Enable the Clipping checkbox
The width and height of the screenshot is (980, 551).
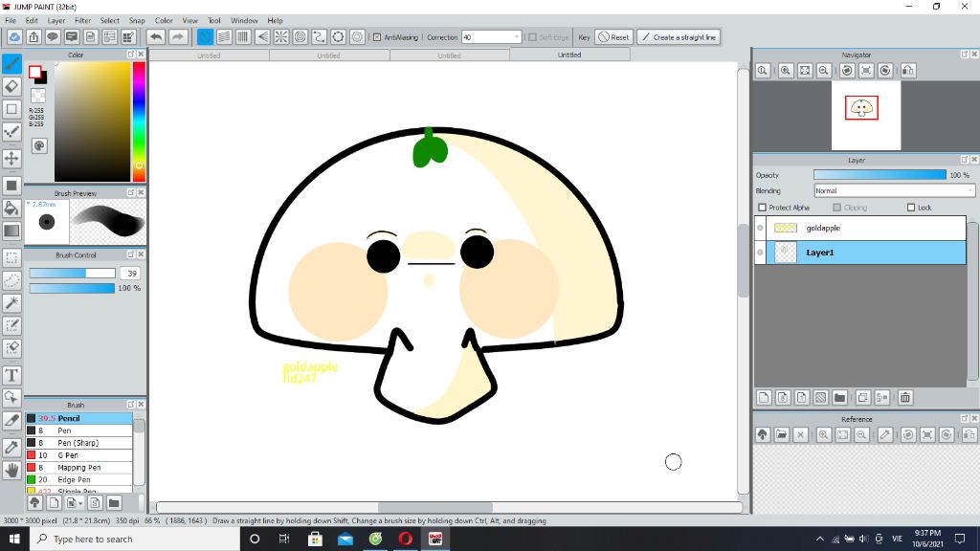point(836,208)
